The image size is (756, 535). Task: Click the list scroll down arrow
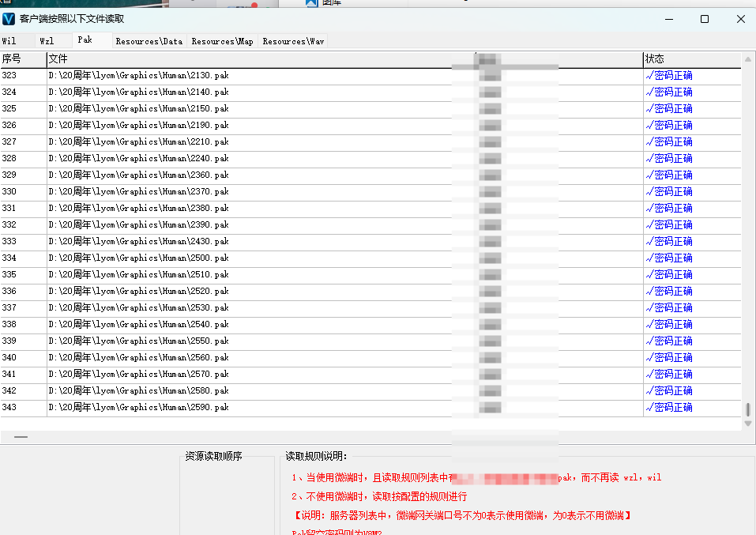pos(748,424)
